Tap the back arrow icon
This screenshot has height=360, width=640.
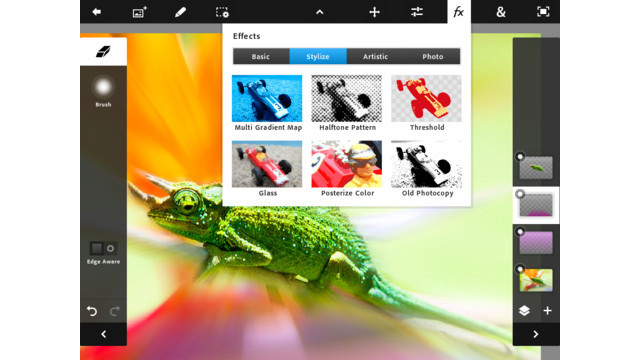(x=97, y=12)
